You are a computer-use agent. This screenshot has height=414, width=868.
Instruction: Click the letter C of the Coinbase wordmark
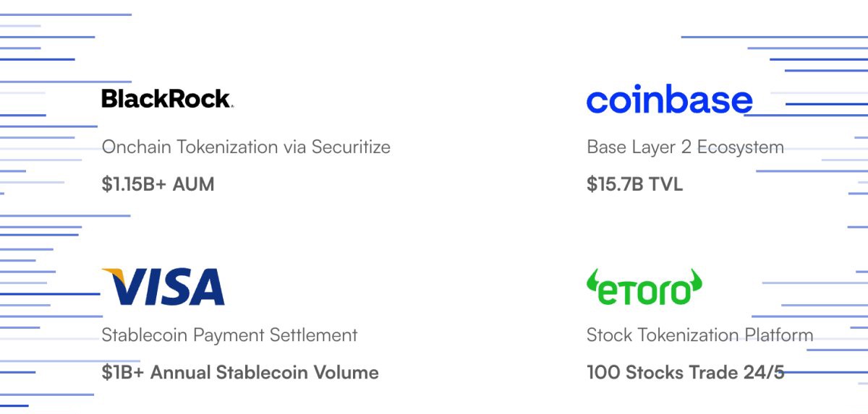click(x=600, y=102)
